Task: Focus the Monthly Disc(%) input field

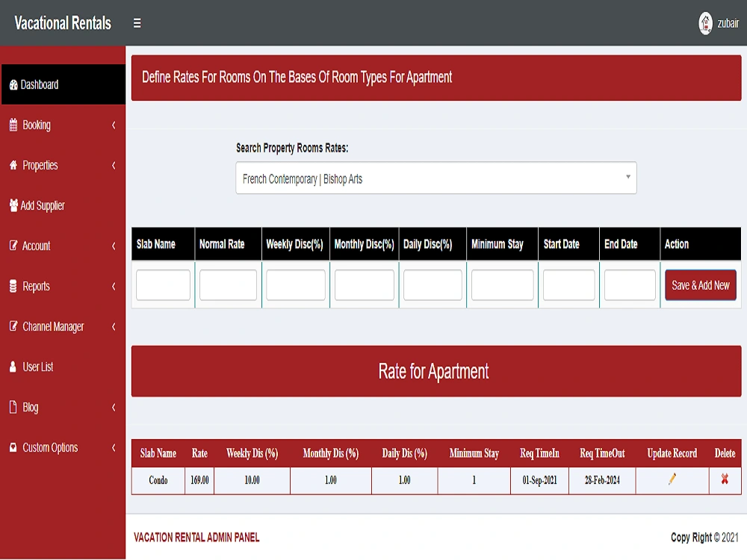Action: pyautogui.click(x=365, y=284)
